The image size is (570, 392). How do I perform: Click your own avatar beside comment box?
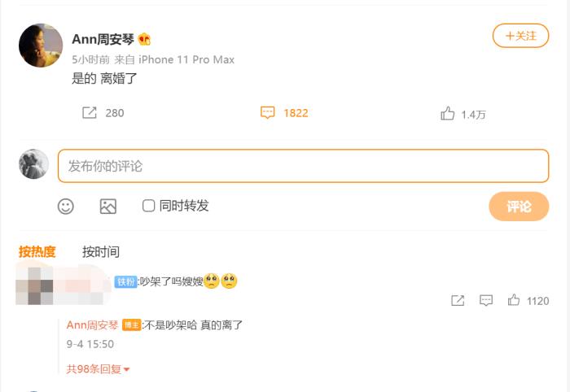(x=33, y=164)
